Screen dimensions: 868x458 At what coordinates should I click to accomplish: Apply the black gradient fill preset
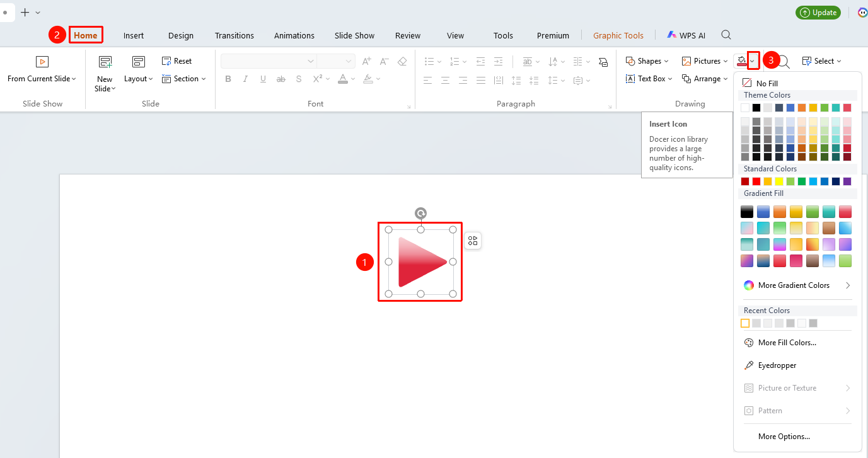pyautogui.click(x=747, y=212)
